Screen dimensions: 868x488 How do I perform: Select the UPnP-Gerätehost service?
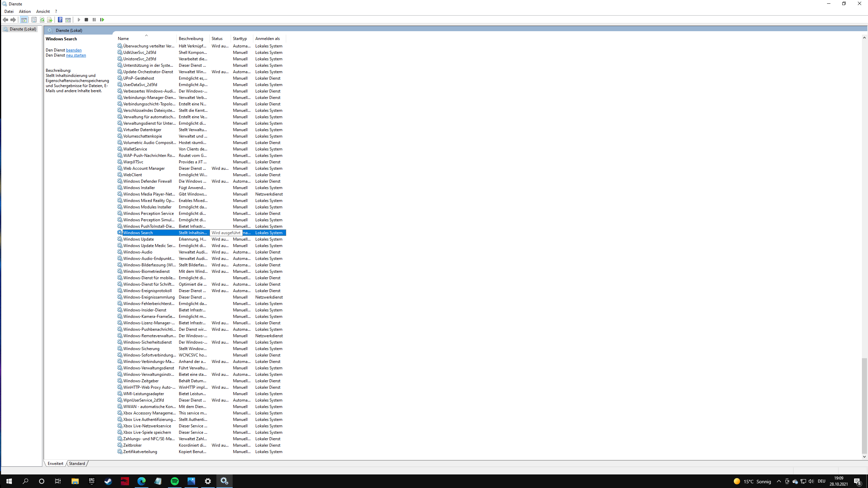(202, 78)
